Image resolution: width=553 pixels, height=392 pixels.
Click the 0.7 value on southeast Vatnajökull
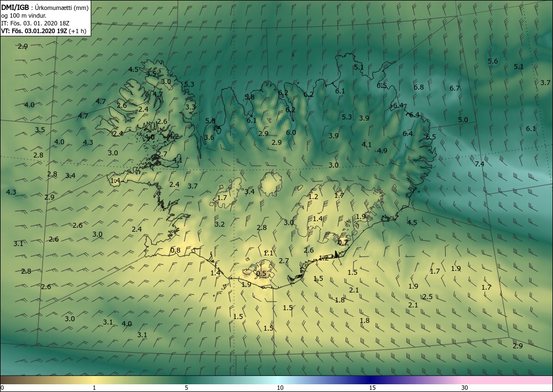pyautogui.click(x=343, y=243)
